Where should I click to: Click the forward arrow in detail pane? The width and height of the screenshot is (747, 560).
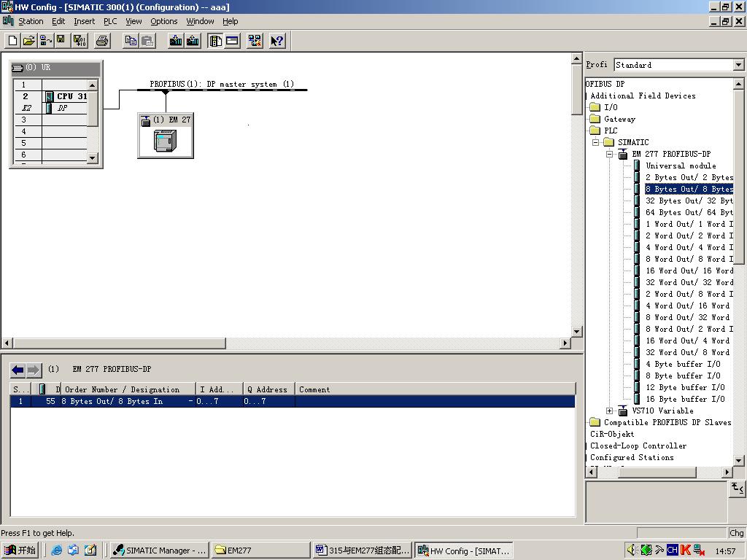pyautogui.click(x=34, y=370)
